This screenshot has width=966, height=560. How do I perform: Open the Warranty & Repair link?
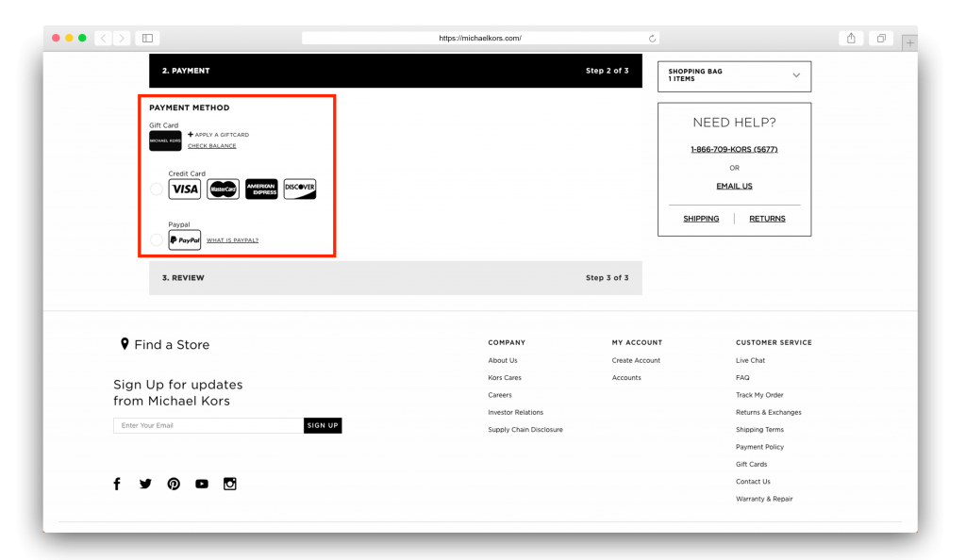click(764, 499)
